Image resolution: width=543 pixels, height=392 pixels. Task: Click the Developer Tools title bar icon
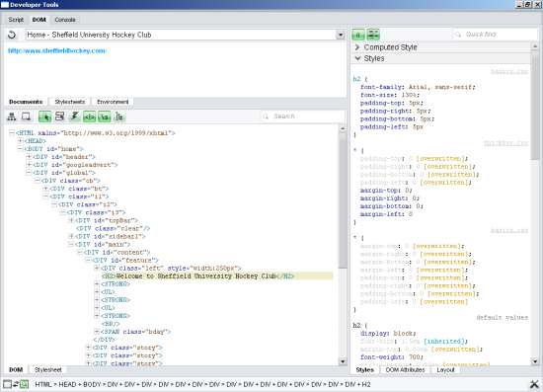tap(5, 5)
